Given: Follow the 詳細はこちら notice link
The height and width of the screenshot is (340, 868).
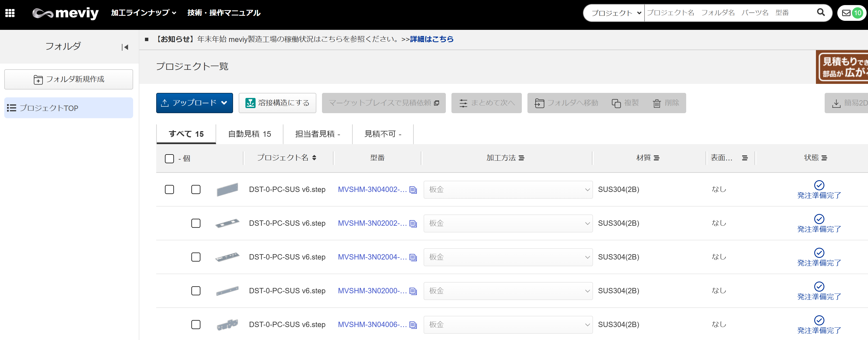Looking at the screenshot, I should (431, 39).
